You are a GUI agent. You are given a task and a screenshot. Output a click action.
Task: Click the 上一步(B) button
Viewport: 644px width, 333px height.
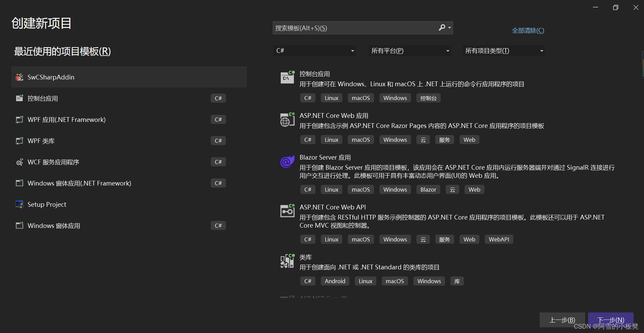pyautogui.click(x=562, y=320)
